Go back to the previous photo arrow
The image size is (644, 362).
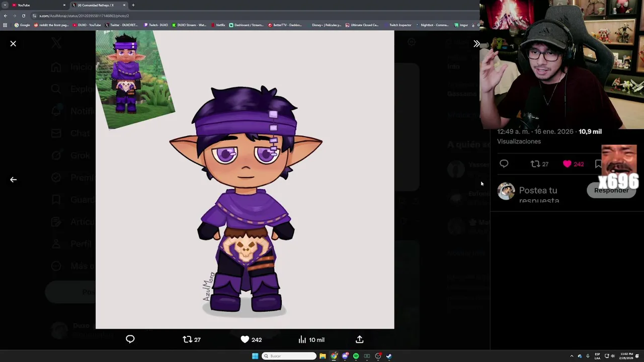13,179
